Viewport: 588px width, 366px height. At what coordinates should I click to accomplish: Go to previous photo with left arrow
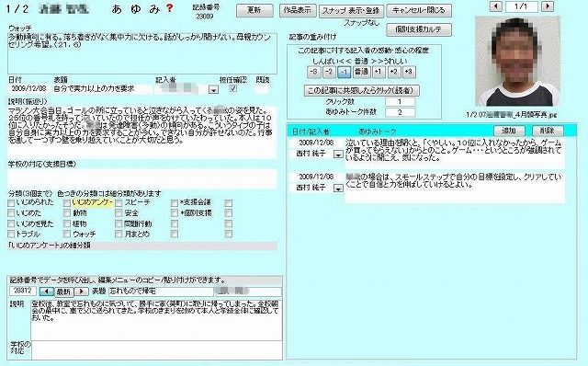coord(496,6)
